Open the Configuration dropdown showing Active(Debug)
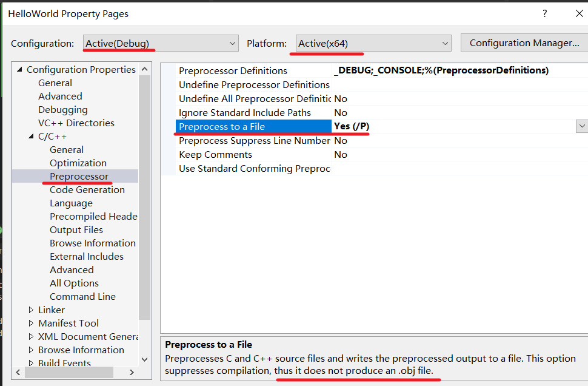Screen dimensions: 588x386 (161, 43)
